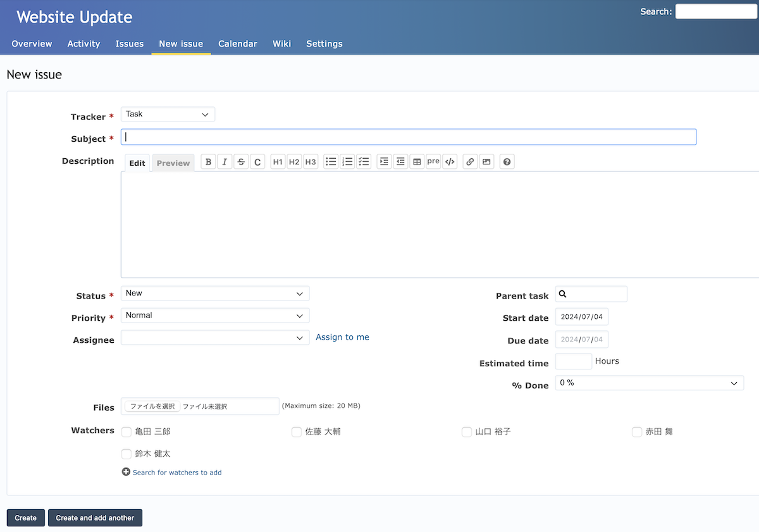The height and width of the screenshot is (532, 759).
Task: Expand the Priority dropdown
Action: [215, 315]
